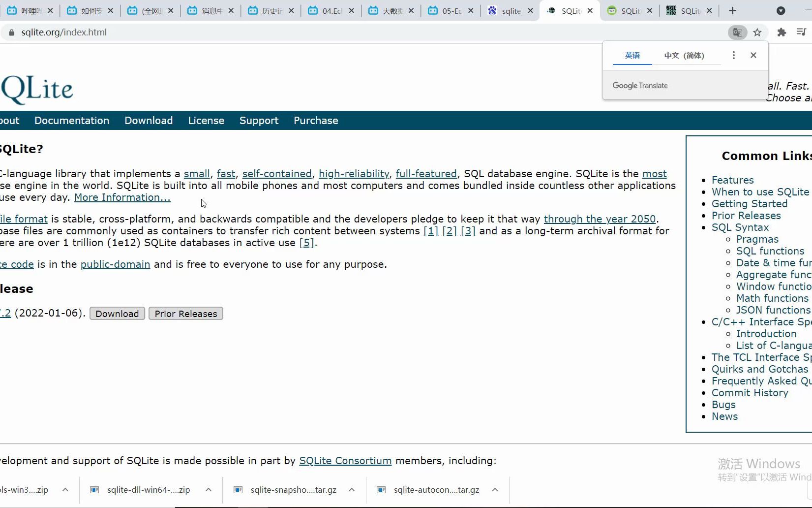Open reference link [5]
Image resolution: width=812 pixels, height=508 pixels.
306,243
